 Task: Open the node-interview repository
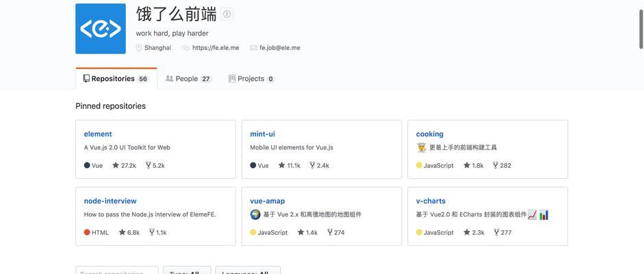[110, 201]
